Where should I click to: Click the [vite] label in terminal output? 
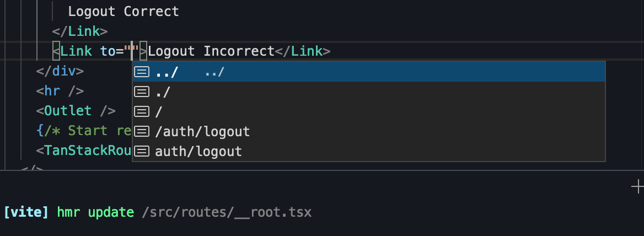coord(26,212)
